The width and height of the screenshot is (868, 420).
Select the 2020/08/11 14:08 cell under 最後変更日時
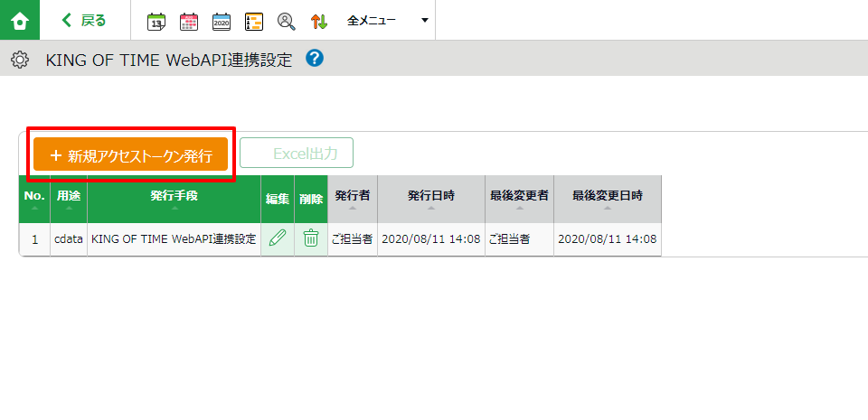point(608,239)
